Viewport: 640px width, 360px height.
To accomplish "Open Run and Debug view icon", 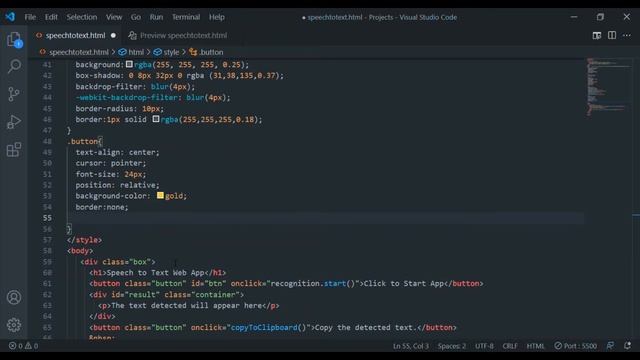I will [14, 122].
